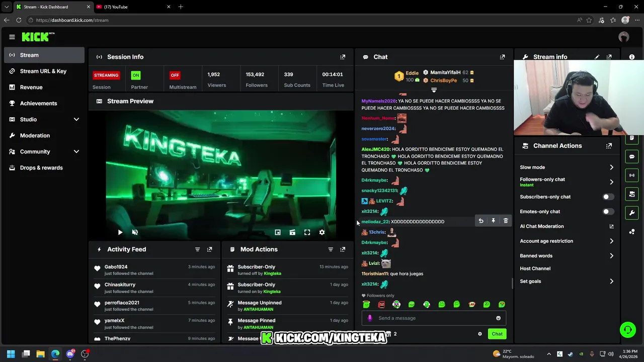Viewport: 644px width, 362px height.
Task: Open the user profile avatar menu
Action: tap(624, 37)
